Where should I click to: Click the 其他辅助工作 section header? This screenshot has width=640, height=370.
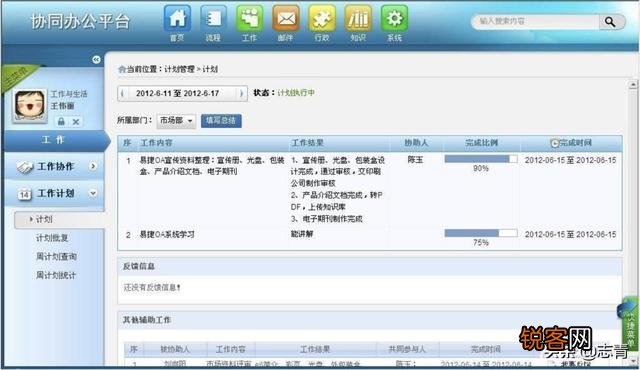coord(147,320)
